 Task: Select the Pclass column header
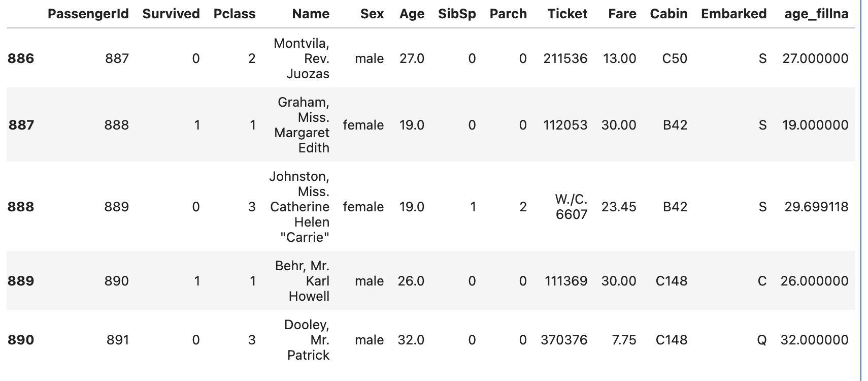pos(234,14)
